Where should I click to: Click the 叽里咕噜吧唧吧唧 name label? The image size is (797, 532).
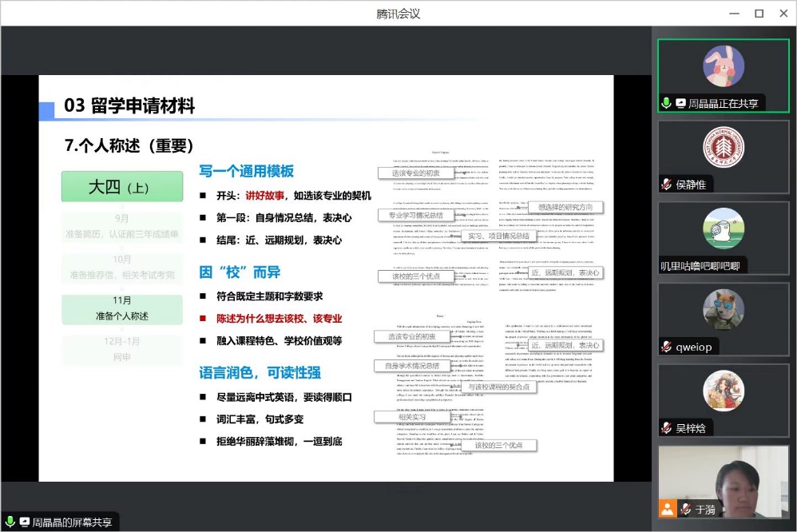[x=700, y=266]
